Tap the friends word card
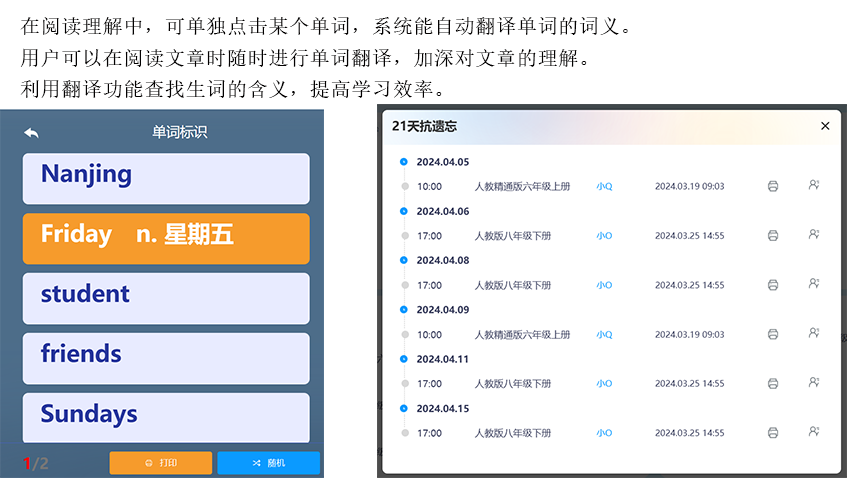Image resolution: width=850 pixels, height=478 pixels. pos(165,358)
